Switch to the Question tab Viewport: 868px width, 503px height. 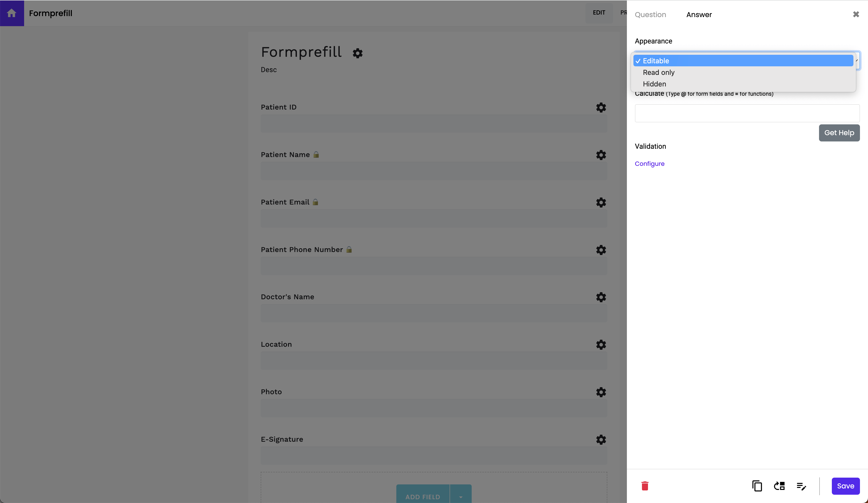click(650, 15)
